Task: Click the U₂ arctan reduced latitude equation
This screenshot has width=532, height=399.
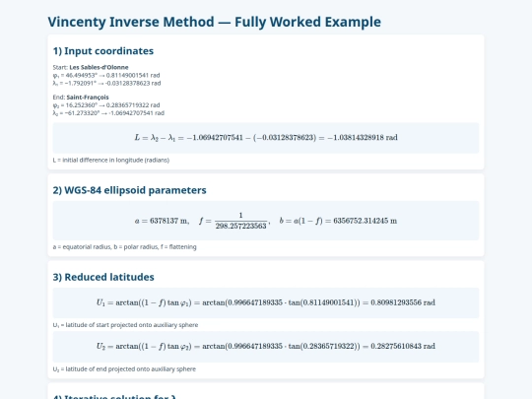Action: (266, 347)
